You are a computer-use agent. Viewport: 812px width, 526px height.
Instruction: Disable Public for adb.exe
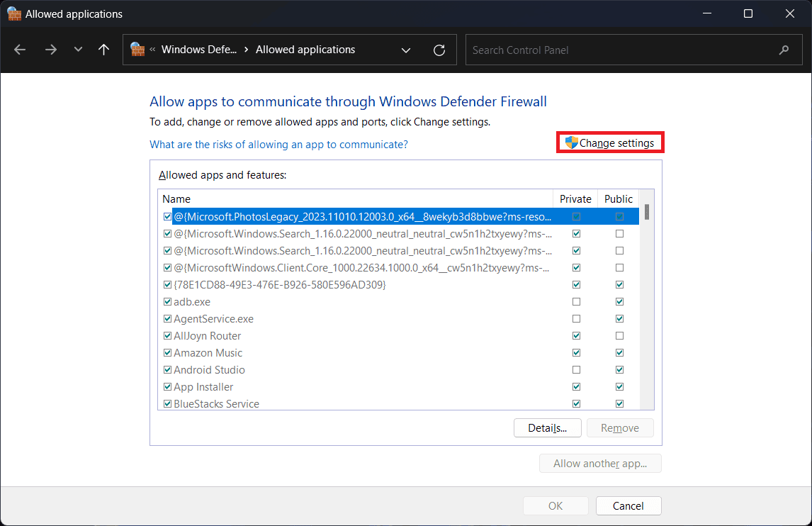[x=619, y=301]
